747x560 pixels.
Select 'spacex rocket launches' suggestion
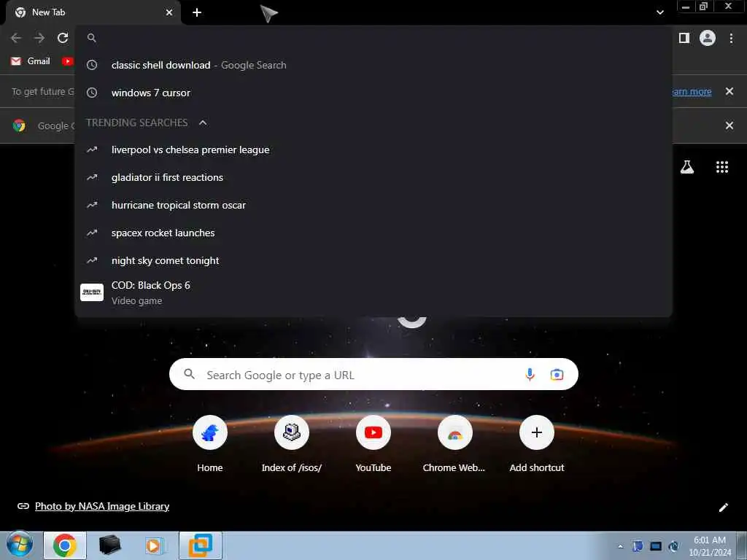pos(373,233)
